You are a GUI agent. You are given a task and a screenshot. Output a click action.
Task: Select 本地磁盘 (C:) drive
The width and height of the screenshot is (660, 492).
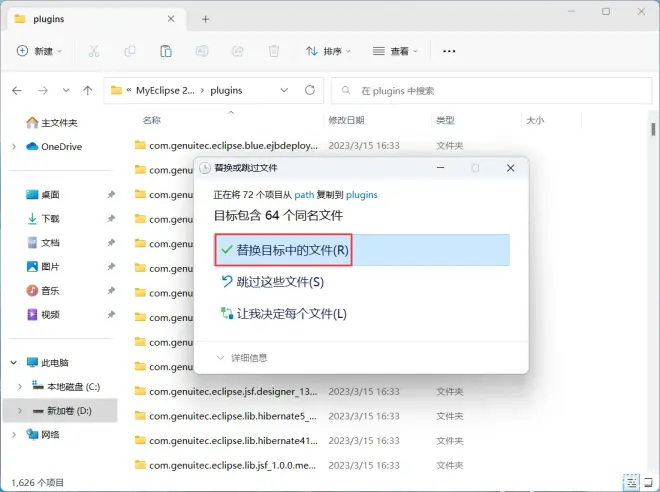pos(66,386)
